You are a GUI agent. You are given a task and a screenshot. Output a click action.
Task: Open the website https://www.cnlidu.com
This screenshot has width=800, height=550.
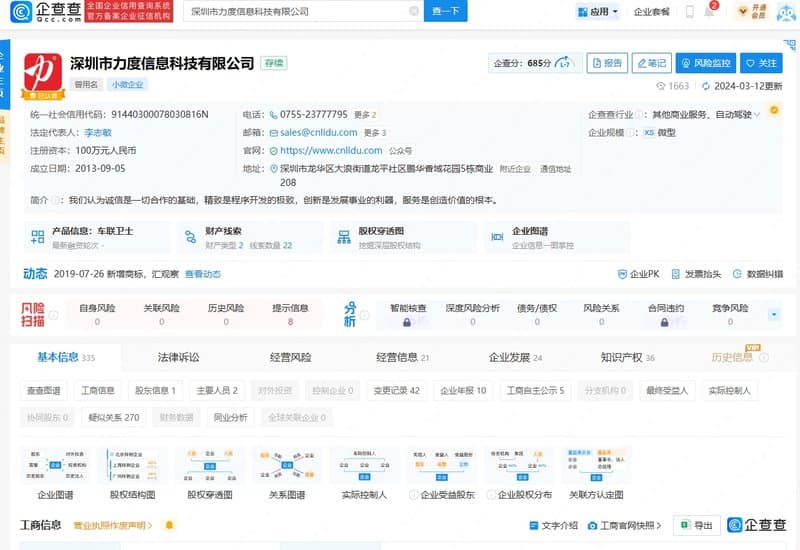pyautogui.click(x=331, y=151)
